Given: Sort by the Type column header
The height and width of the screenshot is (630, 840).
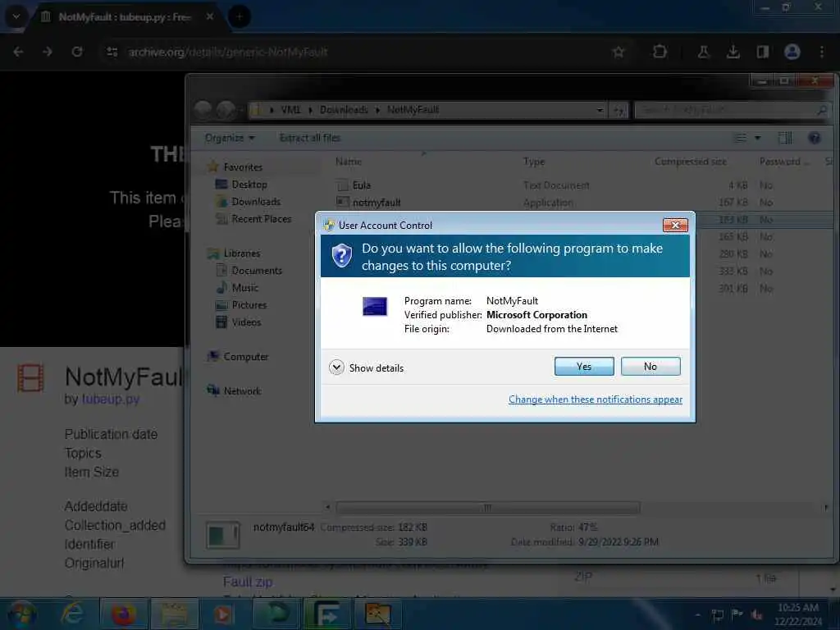Looking at the screenshot, I should click(x=533, y=162).
